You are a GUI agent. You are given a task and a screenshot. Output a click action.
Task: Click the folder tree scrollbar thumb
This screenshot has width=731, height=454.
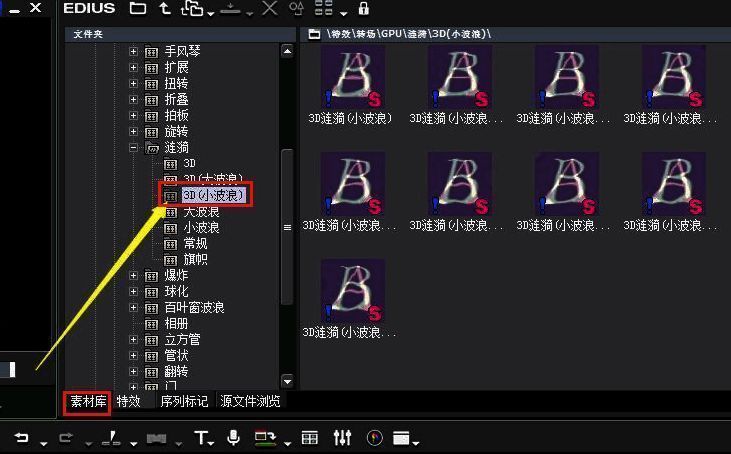tap(288, 227)
